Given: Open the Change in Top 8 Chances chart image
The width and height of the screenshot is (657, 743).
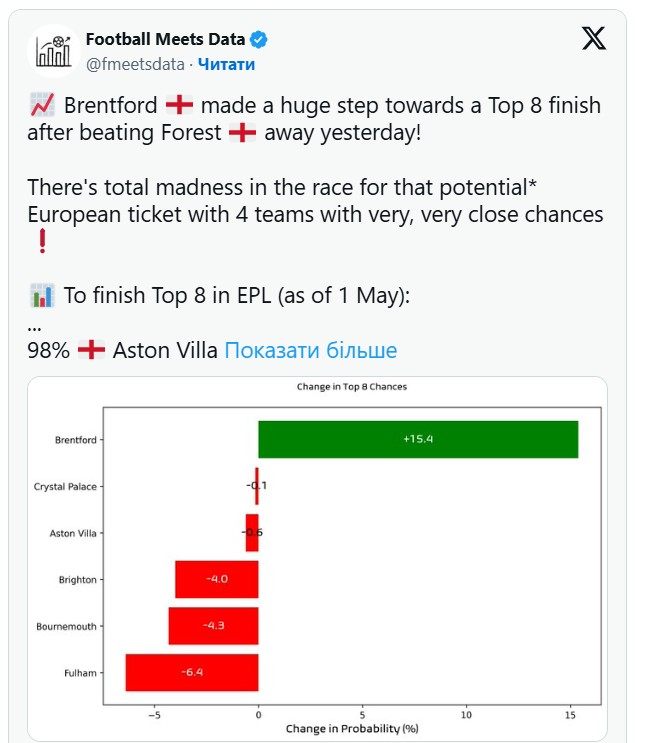Looking at the screenshot, I should 317,558.
